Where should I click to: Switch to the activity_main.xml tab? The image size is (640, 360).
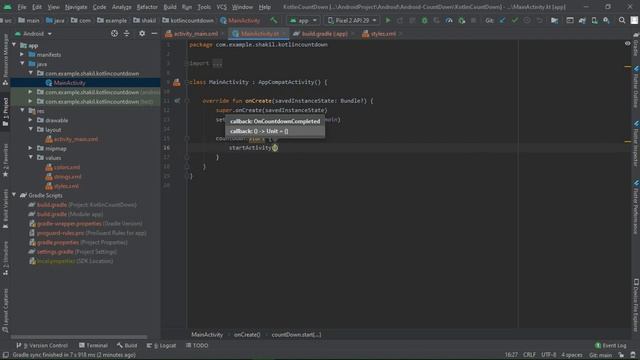coord(195,34)
